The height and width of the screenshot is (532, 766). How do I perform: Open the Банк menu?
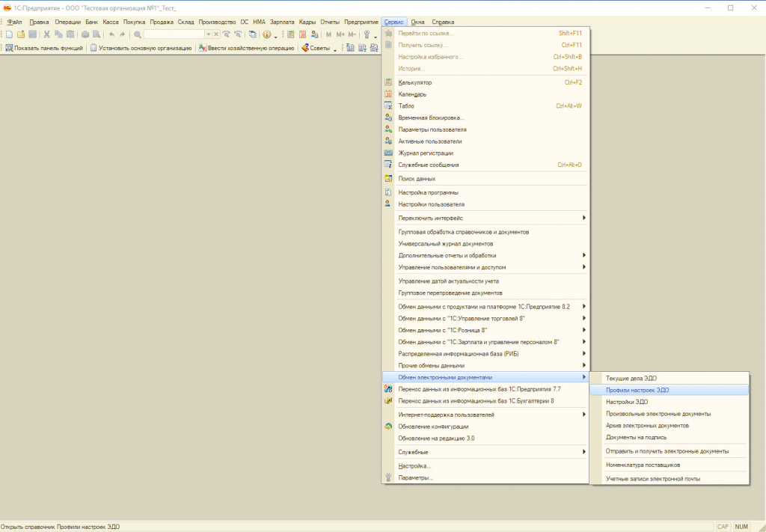click(x=91, y=22)
